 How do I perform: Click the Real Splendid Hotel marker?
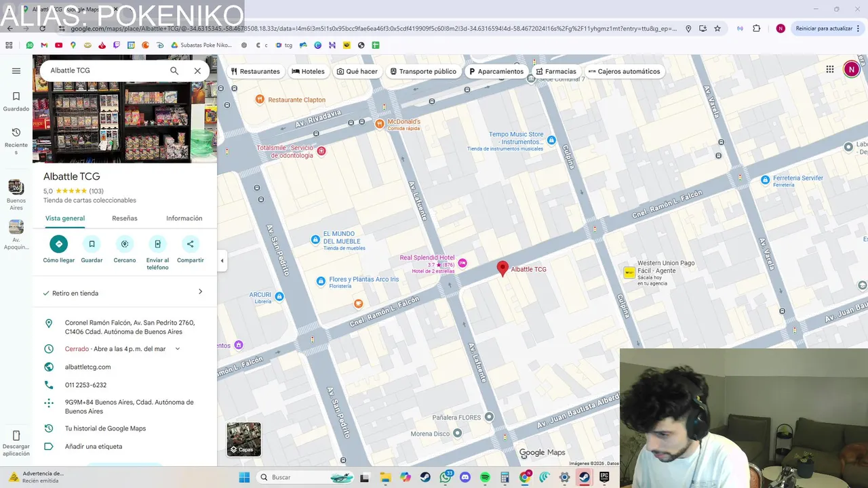pos(462,263)
